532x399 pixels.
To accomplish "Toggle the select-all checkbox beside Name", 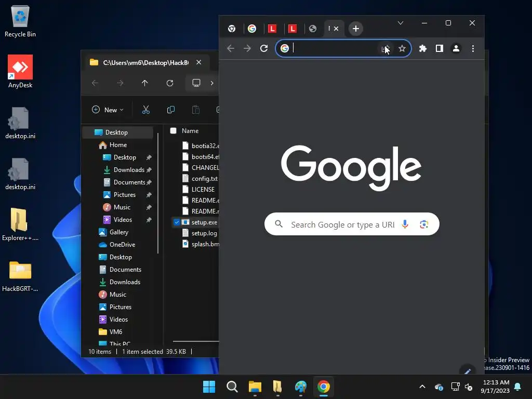I will [x=174, y=130].
